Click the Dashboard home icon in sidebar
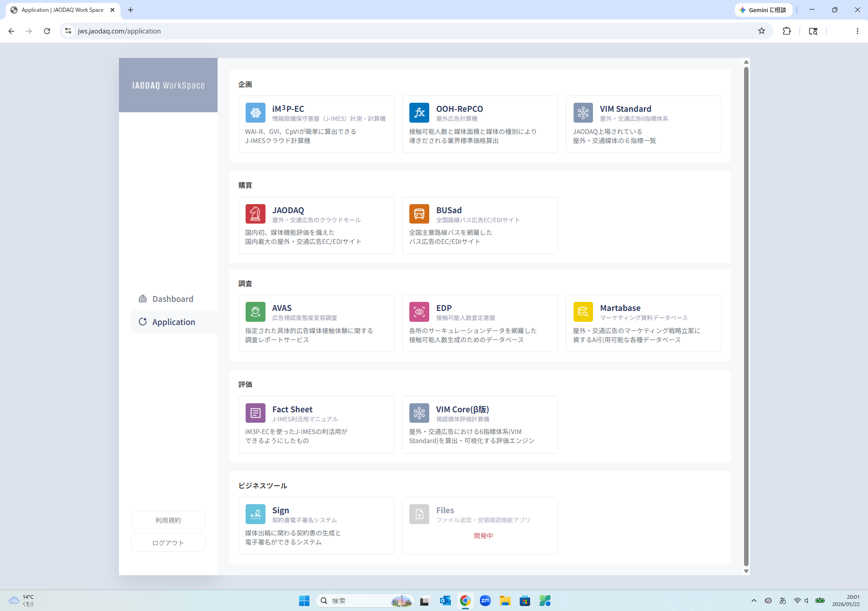The image size is (868, 611). (142, 299)
